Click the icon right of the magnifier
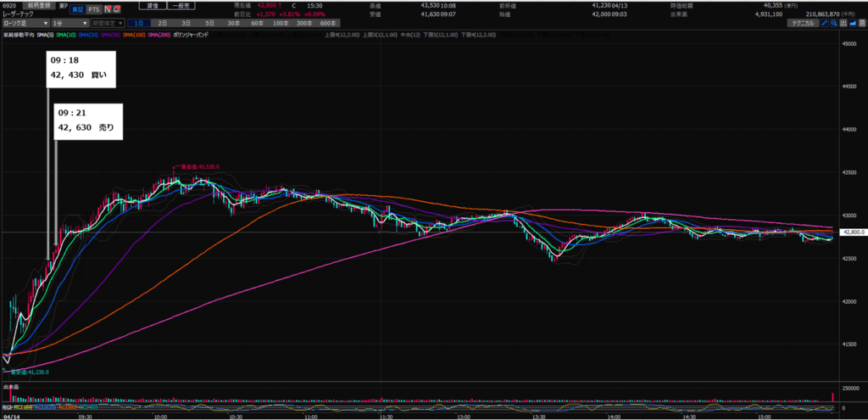 click(846, 23)
